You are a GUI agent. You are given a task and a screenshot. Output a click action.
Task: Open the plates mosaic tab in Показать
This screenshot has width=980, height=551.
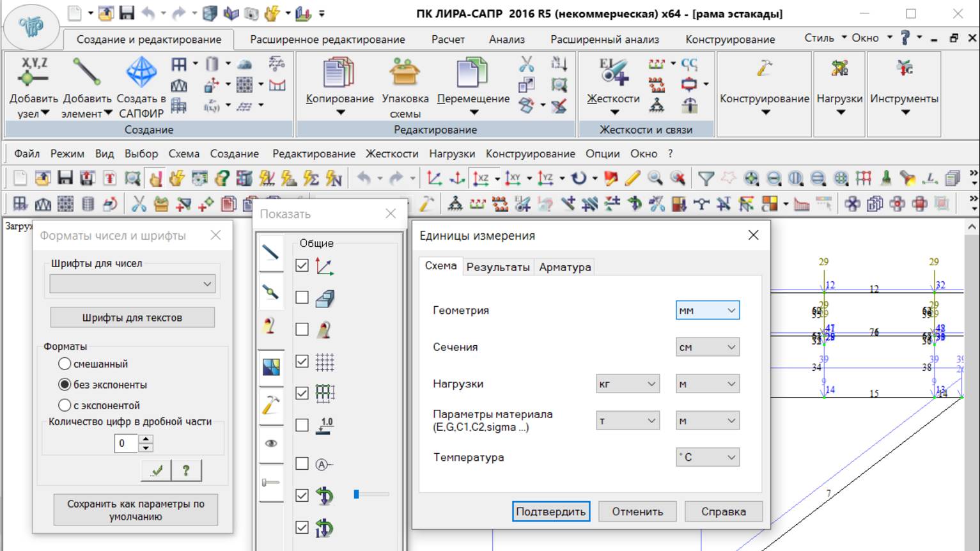tap(270, 367)
